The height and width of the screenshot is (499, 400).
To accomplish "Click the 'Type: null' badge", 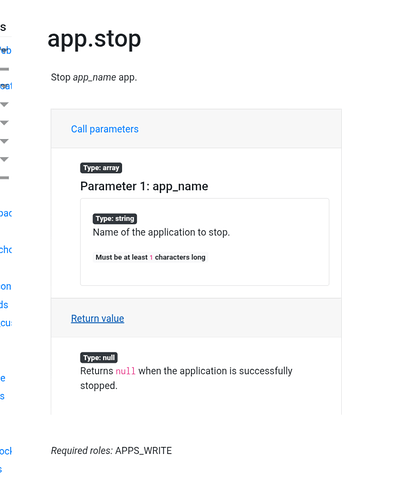I will tap(99, 358).
